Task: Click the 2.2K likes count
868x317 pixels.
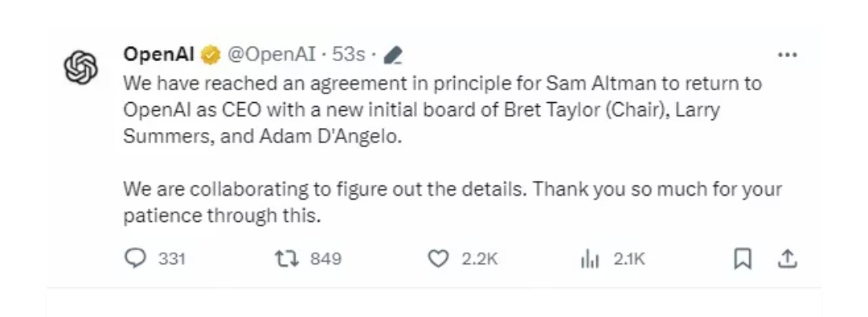Action: click(x=480, y=259)
